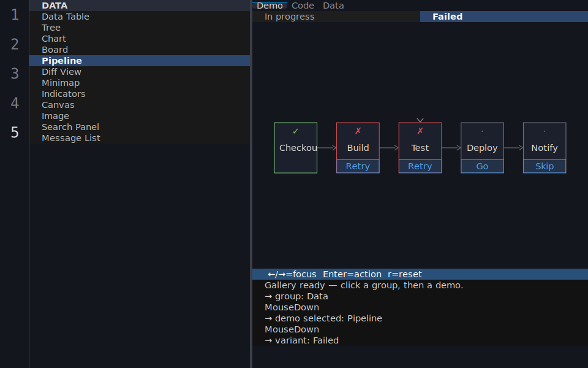Screen dimensions: 588x368
Task: Retry the Build stage
Action: pyautogui.click(x=358, y=166)
